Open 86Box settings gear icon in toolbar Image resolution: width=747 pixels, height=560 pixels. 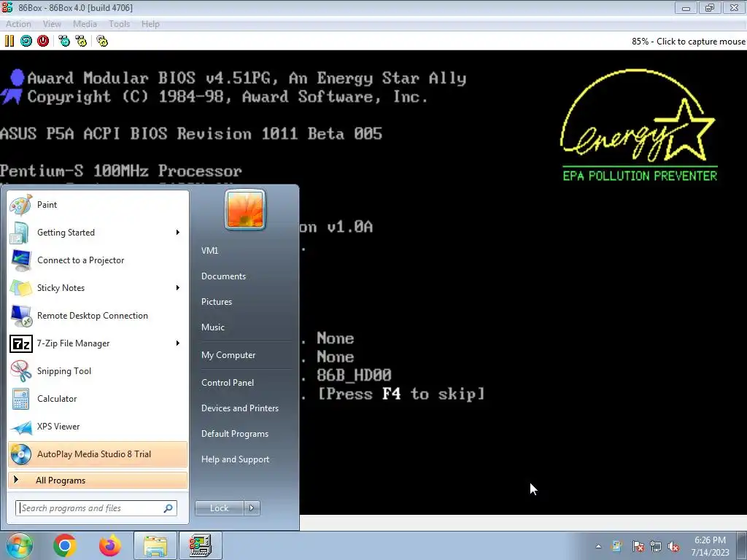(102, 41)
